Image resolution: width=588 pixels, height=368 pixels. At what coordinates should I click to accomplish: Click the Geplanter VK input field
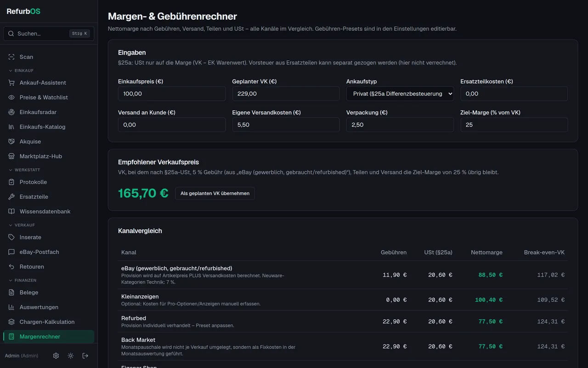click(286, 94)
